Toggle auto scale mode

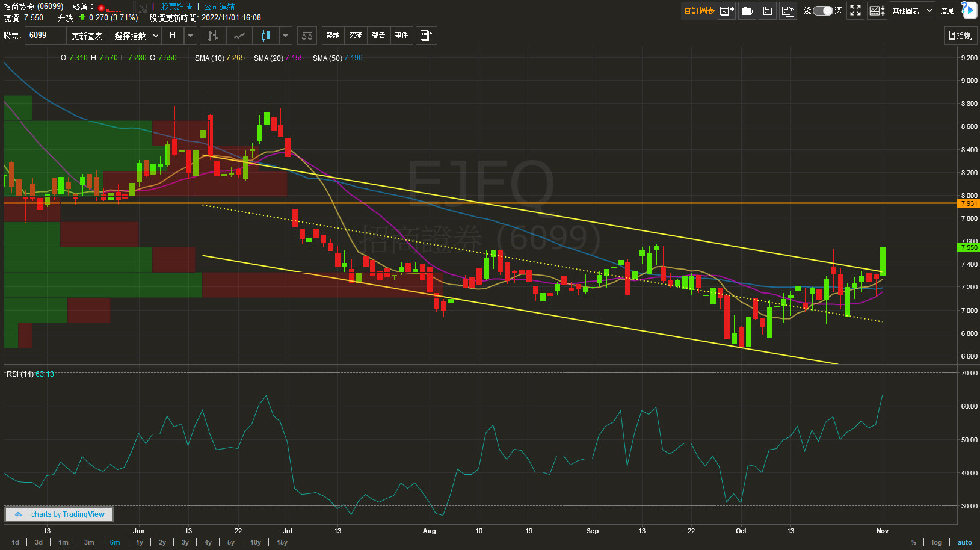tap(965, 542)
